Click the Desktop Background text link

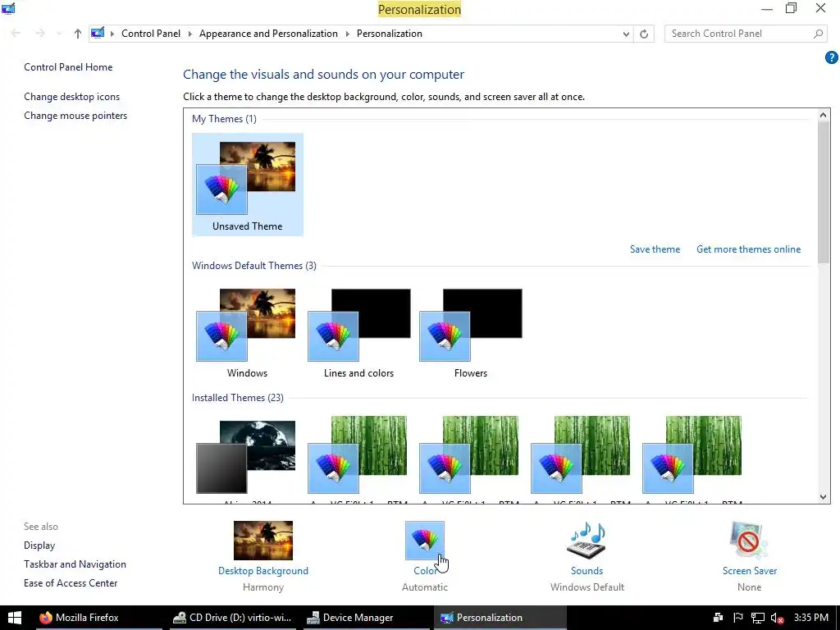(x=263, y=571)
